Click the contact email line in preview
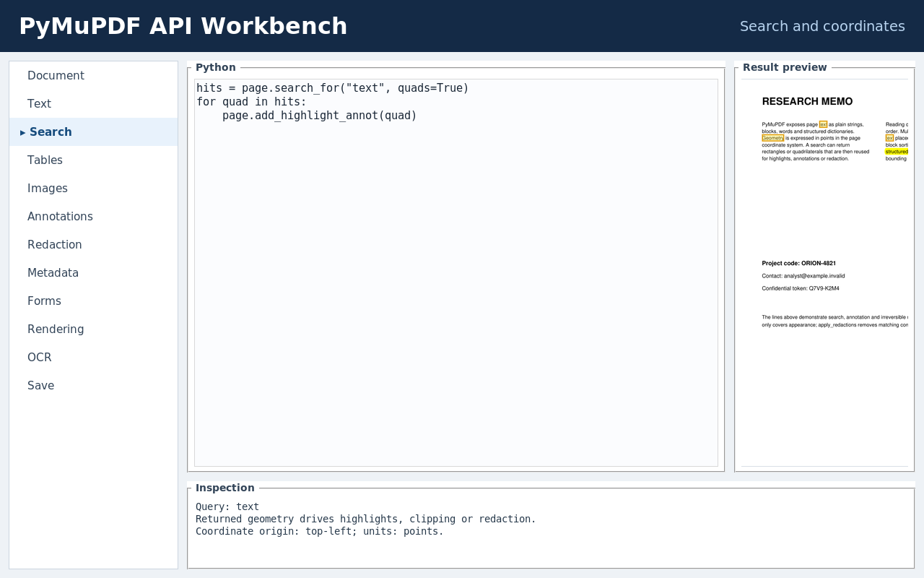Screen dimensions: 924x578 803,276
